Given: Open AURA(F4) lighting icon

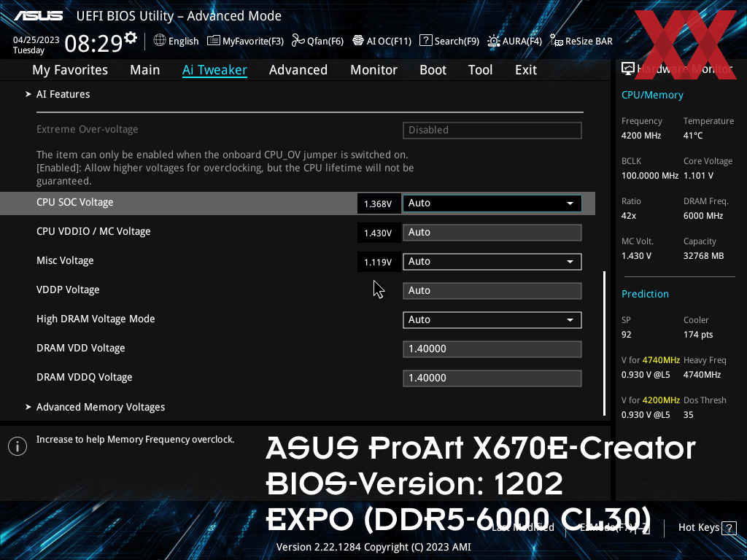Looking at the screenshot, I should [x=494, y=41].
